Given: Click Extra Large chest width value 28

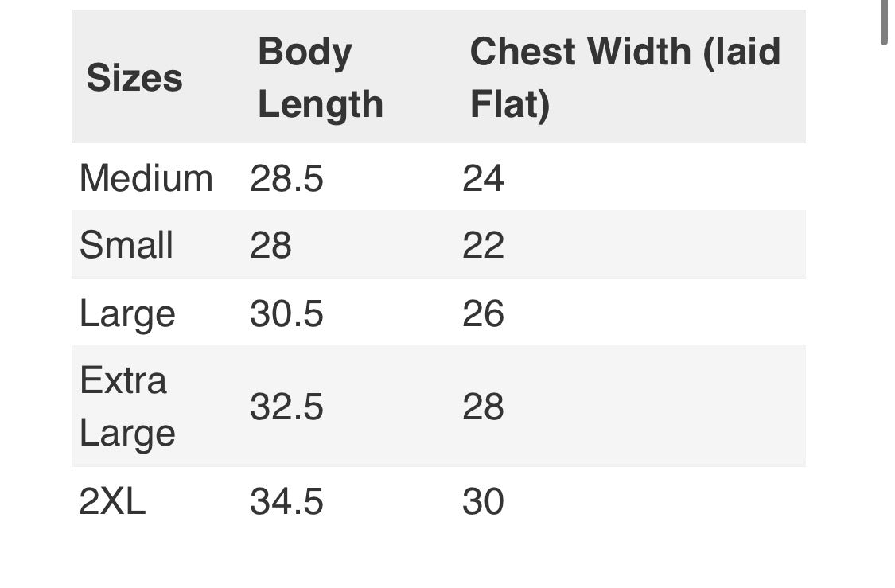Looking at the screenshot, I should point(483,407).
